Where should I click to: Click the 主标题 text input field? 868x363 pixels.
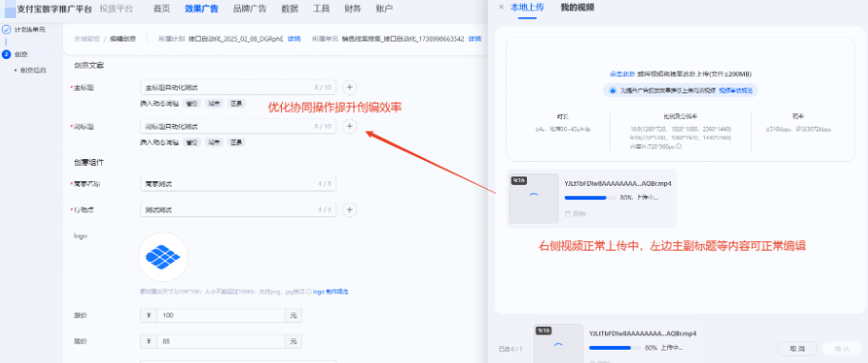(x=238, y=88)
